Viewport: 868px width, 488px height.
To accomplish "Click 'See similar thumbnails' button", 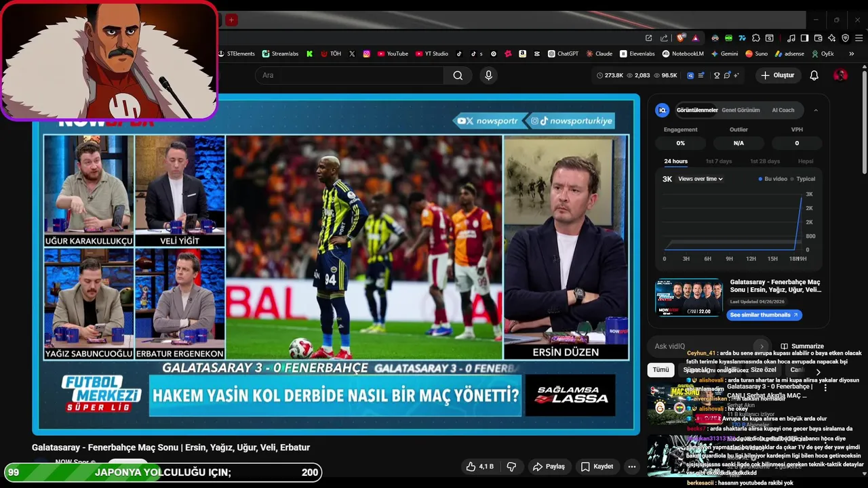I will pyautogui.click(x=764, y=314).
